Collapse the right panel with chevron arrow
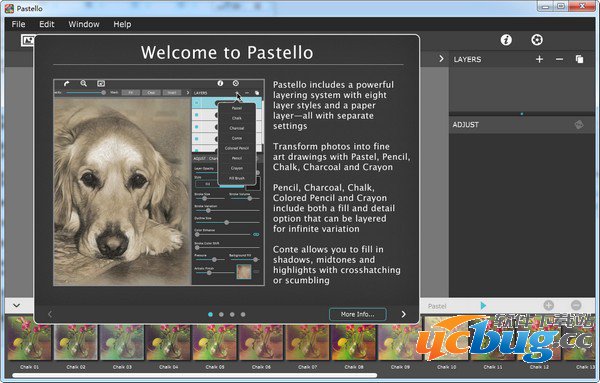This screenshot has height=383, width=600. pyautogui.click(x=441, y=59)
